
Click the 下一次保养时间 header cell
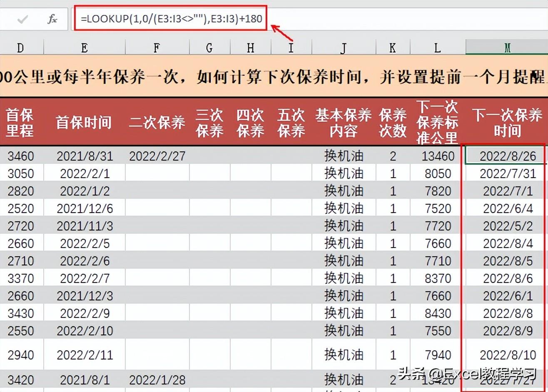(507, 122)
